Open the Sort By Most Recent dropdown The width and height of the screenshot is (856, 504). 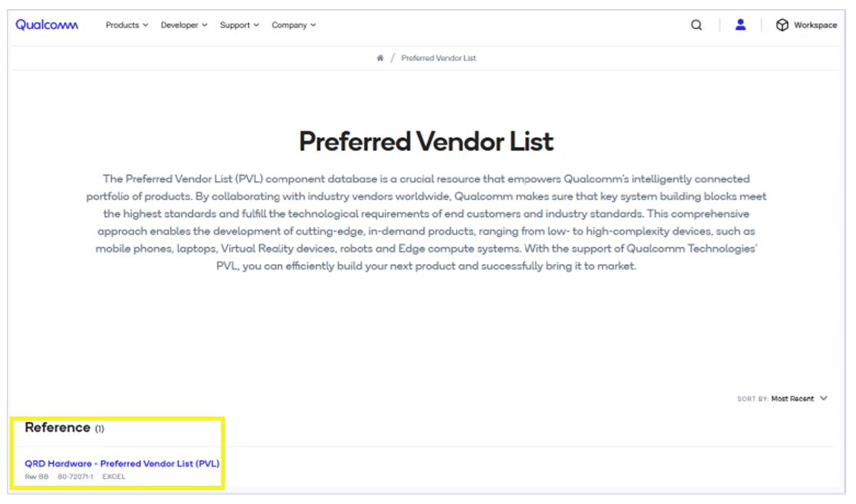(782, 399)
